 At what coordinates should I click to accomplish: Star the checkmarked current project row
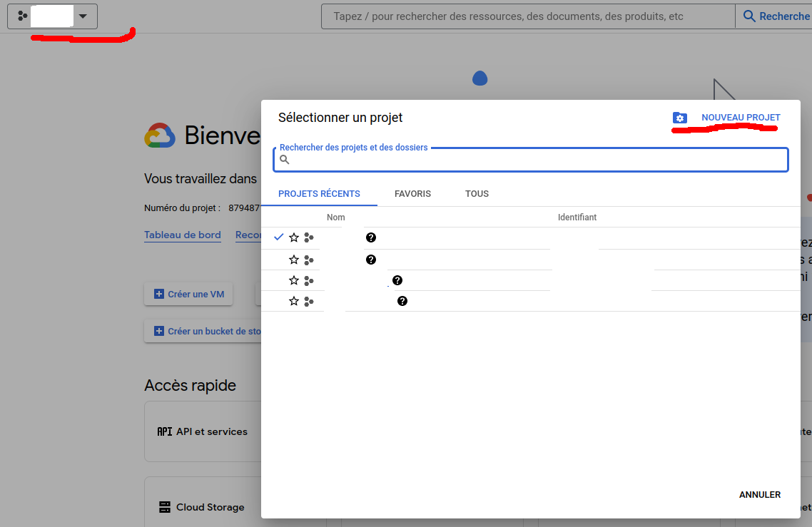[x=294, y=237]
